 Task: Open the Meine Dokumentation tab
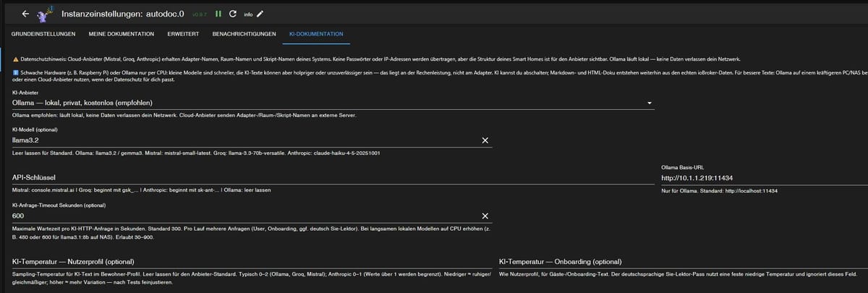(121, 34)
